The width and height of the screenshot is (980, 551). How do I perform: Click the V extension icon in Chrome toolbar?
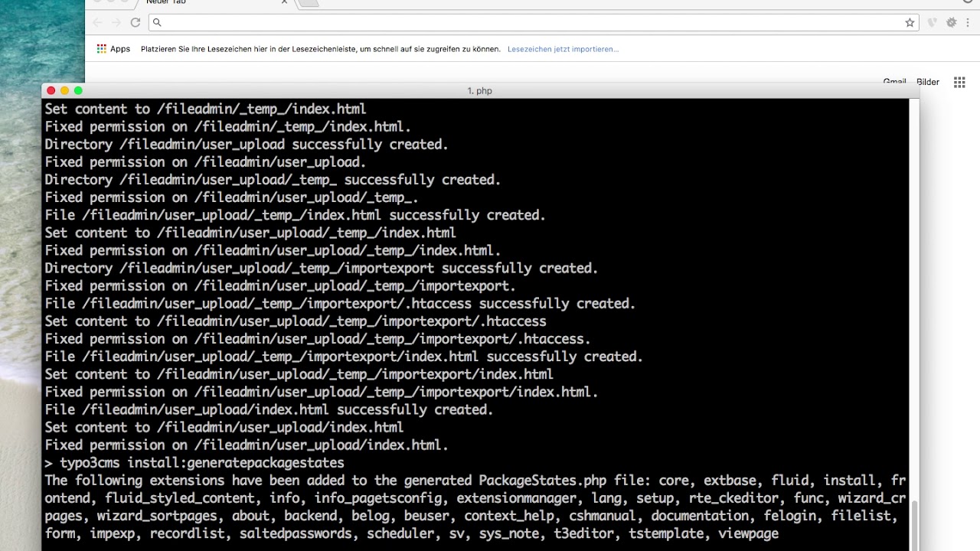933,23
